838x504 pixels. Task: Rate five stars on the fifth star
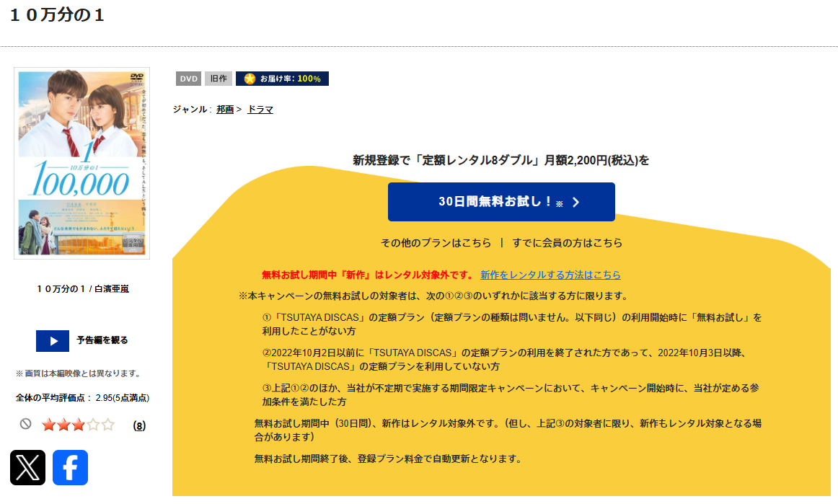(x=108, y=425)
